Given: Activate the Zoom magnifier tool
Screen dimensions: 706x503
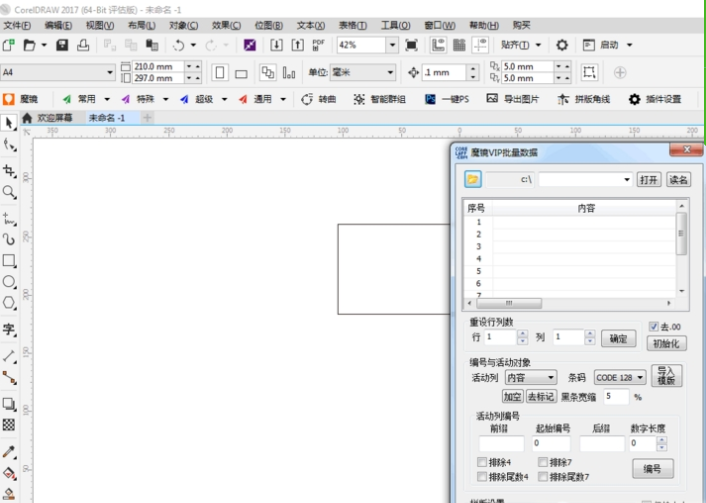Looking at the screenshot, I should click(x=9, y=191).
